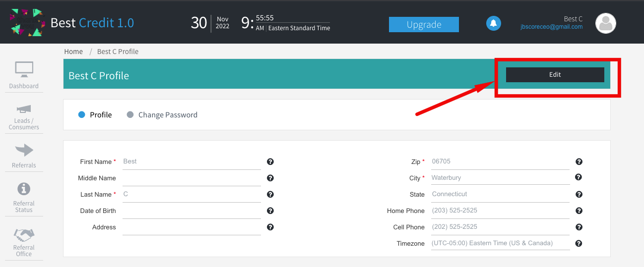Screen dimensions: 644x267
Task: Click the Eastern Standard Time label
Action: coord(299,28)
